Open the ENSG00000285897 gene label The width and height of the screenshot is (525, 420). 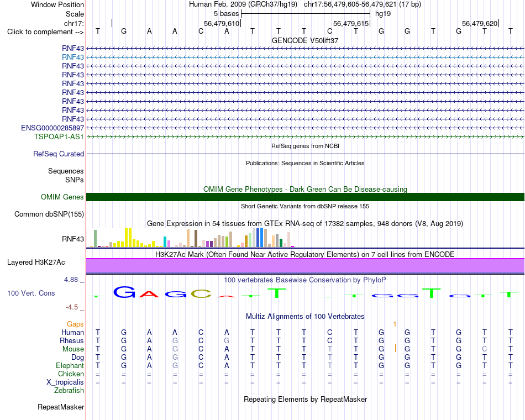pyautogui.click(x=53, y=128)
